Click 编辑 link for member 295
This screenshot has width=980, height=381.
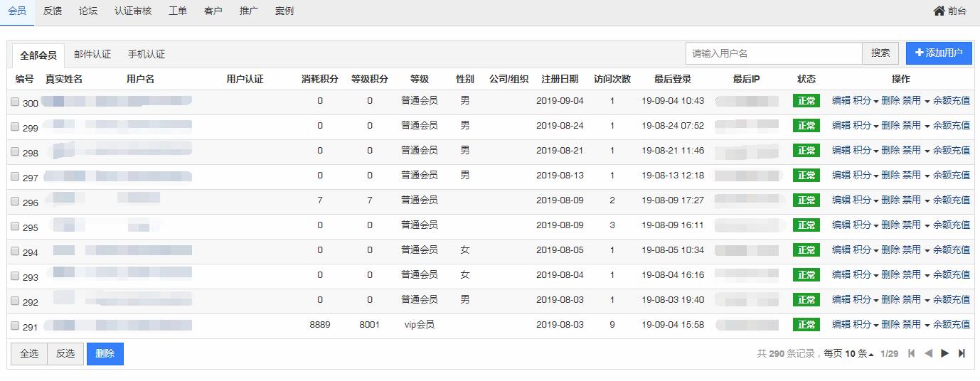(x=841, y=225)
